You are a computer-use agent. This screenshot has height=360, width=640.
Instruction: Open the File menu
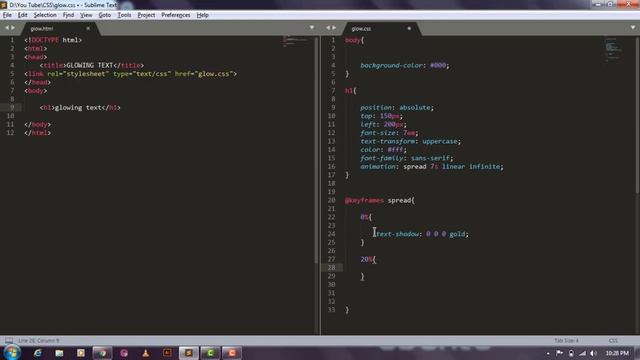[x=7, y=15]
